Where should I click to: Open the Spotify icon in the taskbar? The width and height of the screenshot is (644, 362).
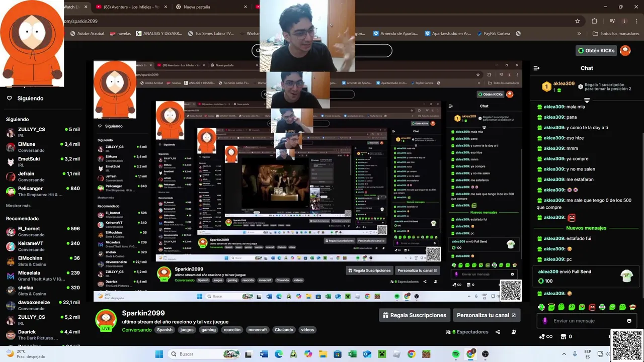click(456, 354)
